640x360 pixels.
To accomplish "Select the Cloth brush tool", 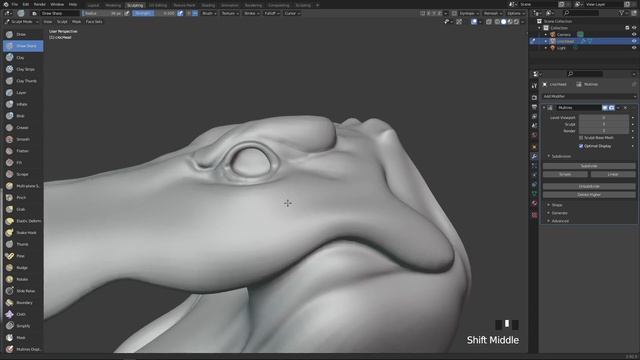I will click(x=23, y=314).
